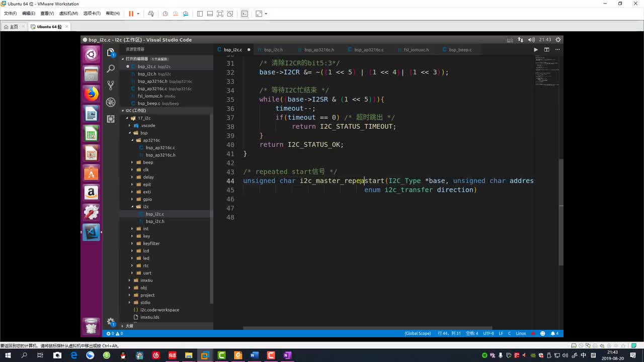Open the Debug view in activity bar
This screenshot has height=362, width=644.
(x=111, y=102)
